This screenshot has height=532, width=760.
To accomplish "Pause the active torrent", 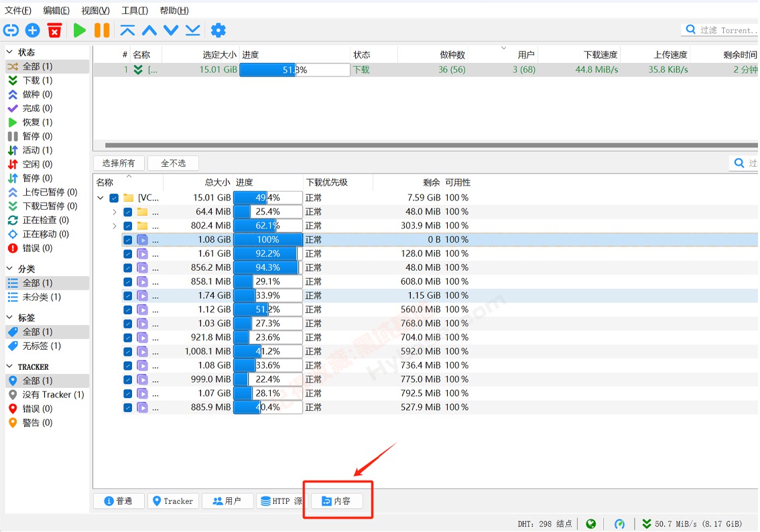I will click(x=102, y=29).
